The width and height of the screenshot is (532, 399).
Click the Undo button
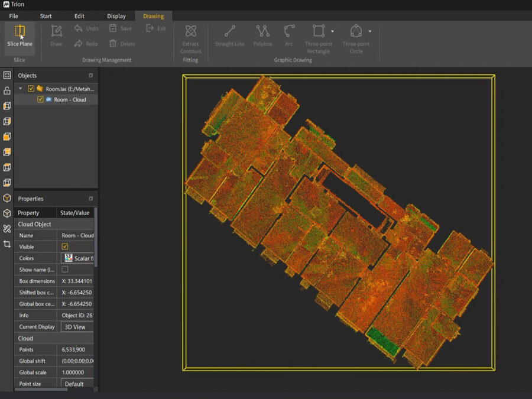(86, 28)
